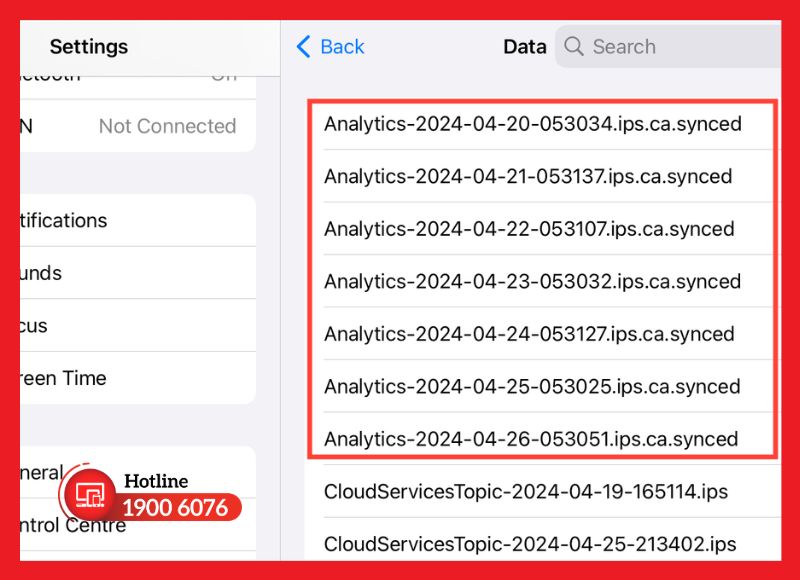Tap Analytics-2024-04-24-053127.ips.ca.synced file
The height and width of the screenshot is (580, 800).
(x=529, y=334)
